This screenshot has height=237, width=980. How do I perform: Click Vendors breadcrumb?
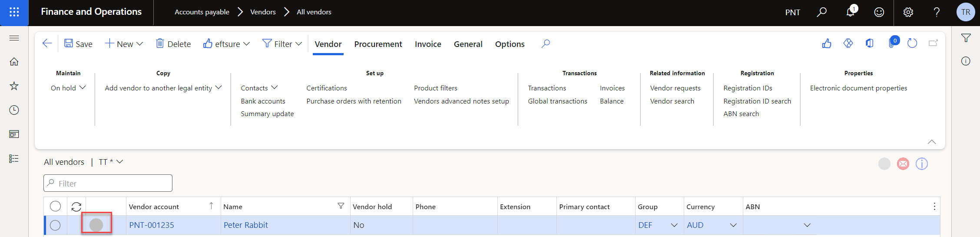[x=263, y=12]
